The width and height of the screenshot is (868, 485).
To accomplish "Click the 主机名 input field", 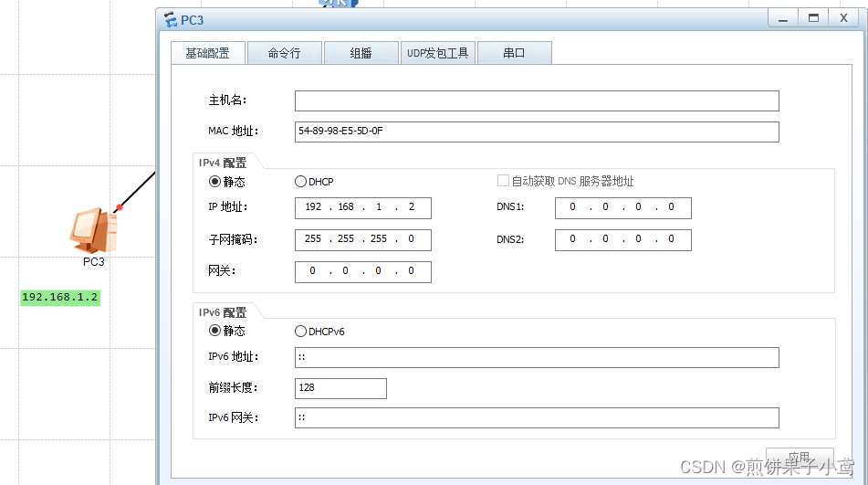I will point(537,100).
